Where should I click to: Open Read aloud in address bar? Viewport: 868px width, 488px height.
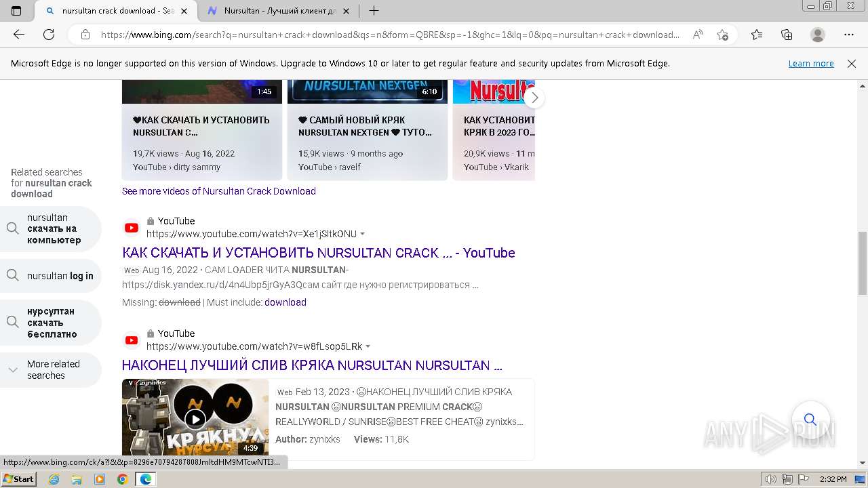tap(698, 35)
